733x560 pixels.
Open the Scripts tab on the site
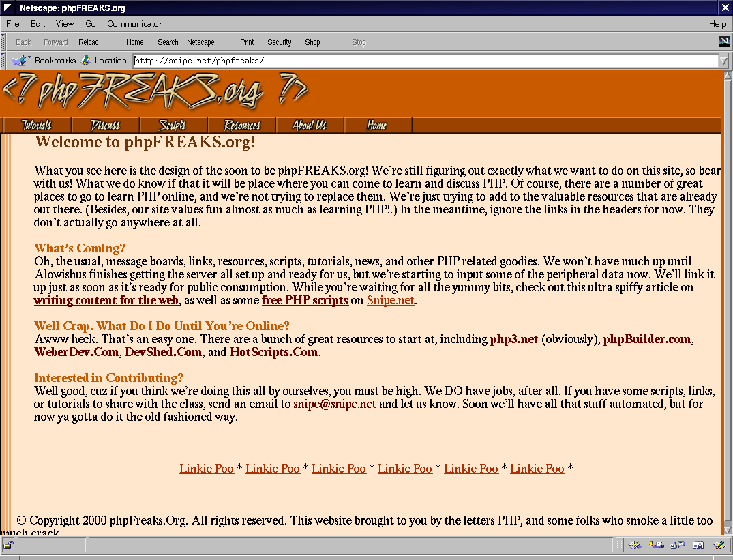coord(173,126)
